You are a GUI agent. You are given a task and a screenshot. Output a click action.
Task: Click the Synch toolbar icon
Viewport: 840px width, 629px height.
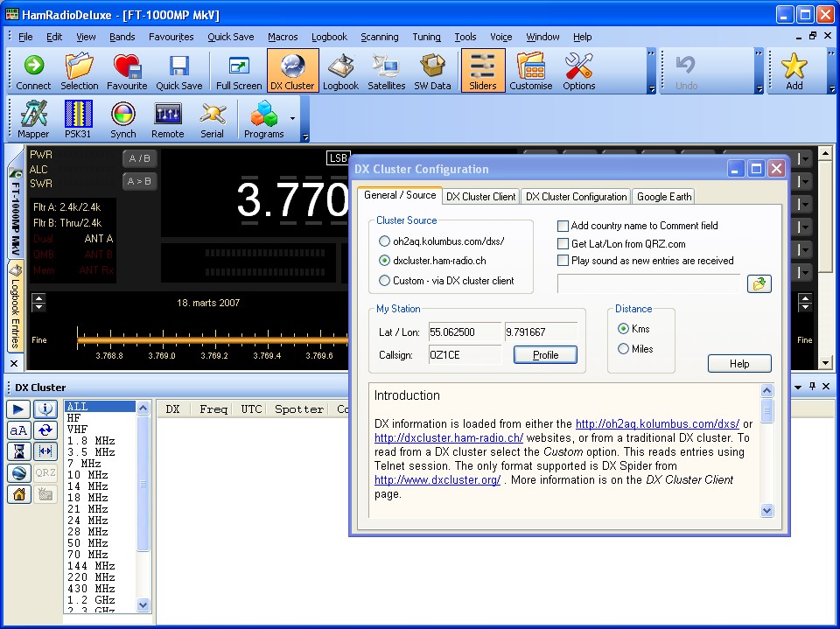123,120
